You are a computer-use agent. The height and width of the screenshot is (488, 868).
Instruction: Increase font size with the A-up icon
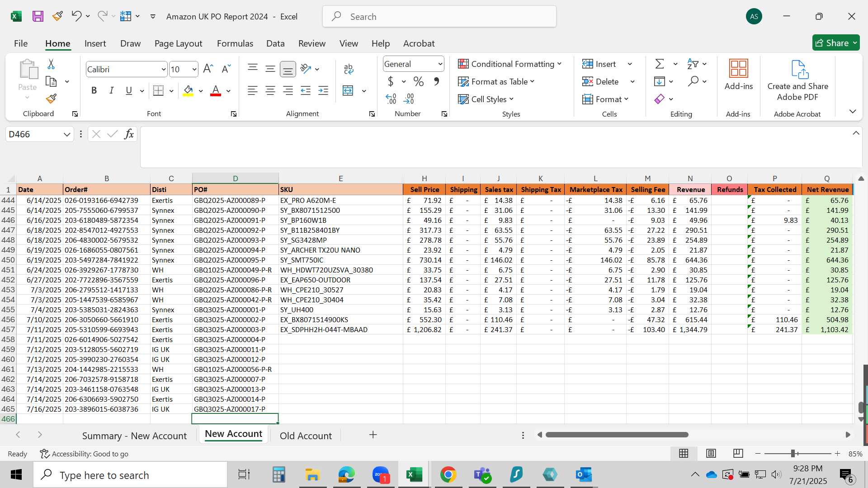208,69
